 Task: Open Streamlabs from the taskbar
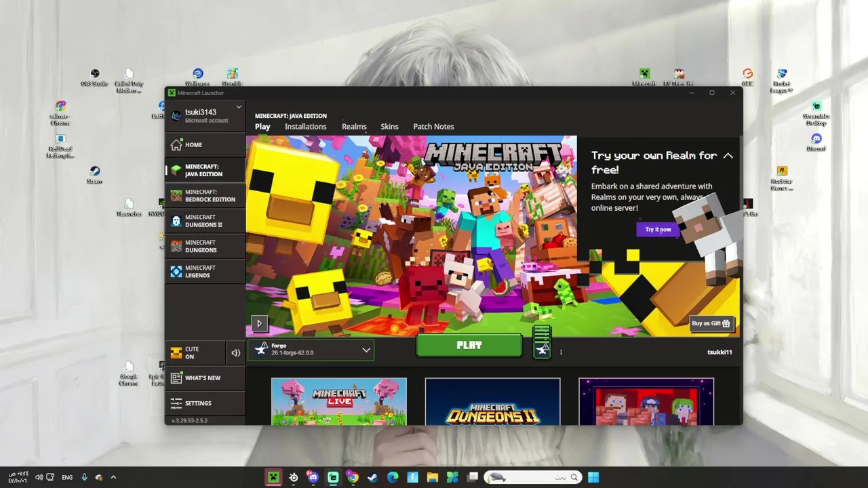333,477
